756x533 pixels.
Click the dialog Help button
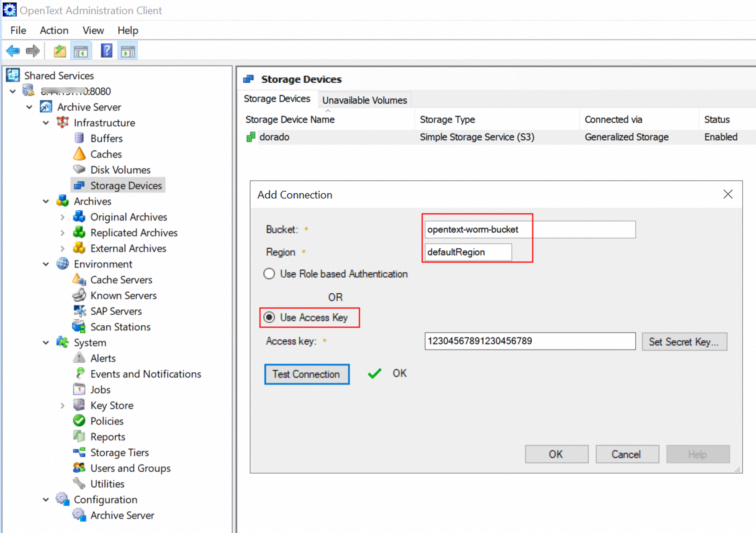coord(698,454)
